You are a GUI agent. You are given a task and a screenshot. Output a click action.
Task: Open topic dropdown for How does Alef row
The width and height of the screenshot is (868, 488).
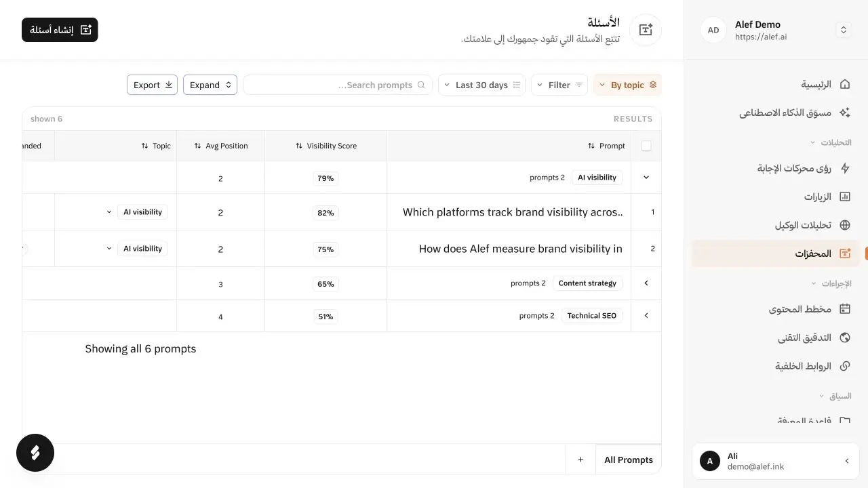coord(109,249)
